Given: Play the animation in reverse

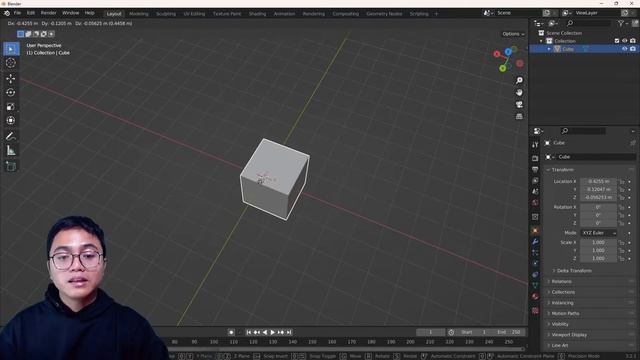Looking at the screenshot, I should (x=264, y=332).
